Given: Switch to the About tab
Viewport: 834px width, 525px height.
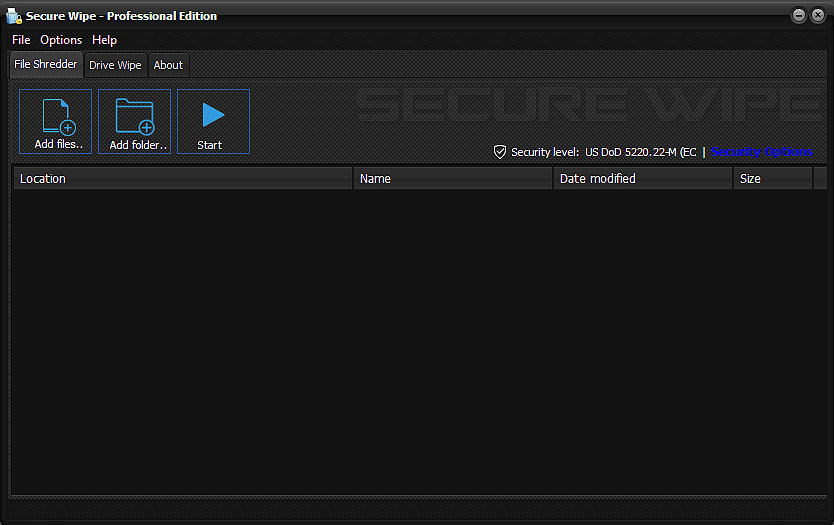Looking at the screenshot, I should 168,65.
